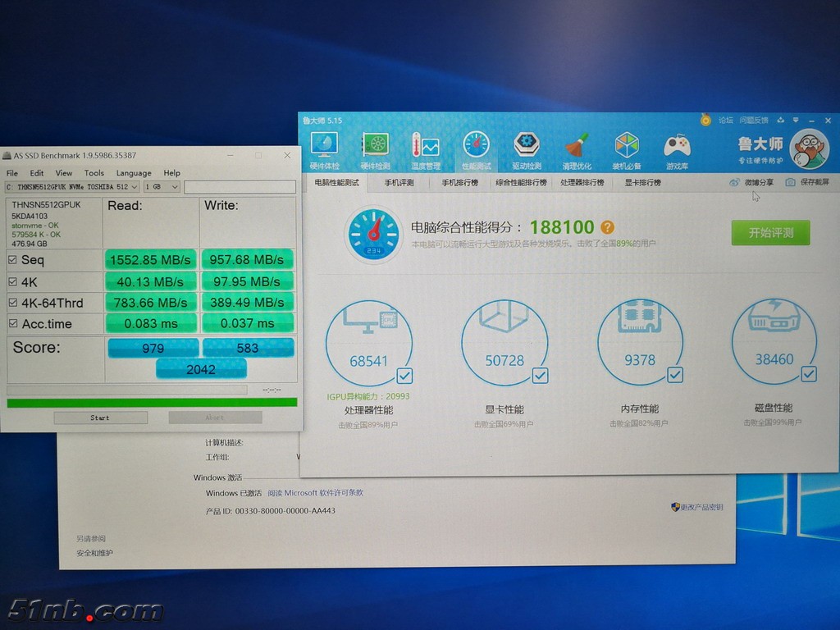Toggle the 磁盘性能 disk test checkbox
This screenshot has width=840, height=630.
[808, 374]
